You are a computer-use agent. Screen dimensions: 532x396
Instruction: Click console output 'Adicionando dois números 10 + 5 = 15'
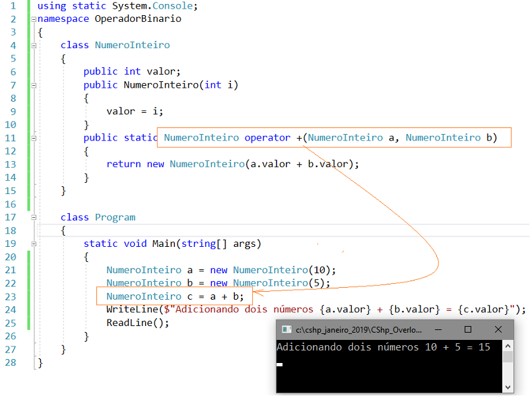(383, 347)
